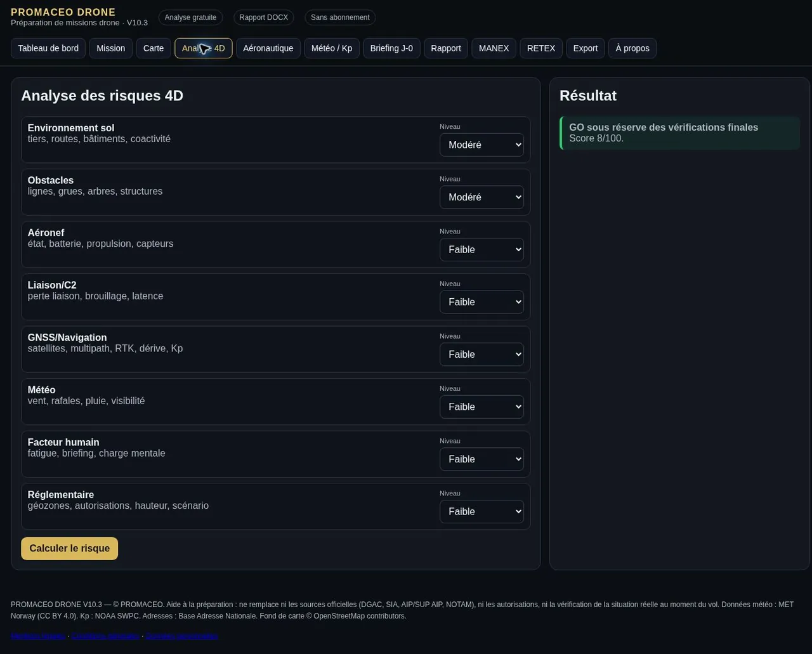Click the Résultat panel heading
Image resolution: width=812 pixels, height=654 pixels.
[588, 96]
